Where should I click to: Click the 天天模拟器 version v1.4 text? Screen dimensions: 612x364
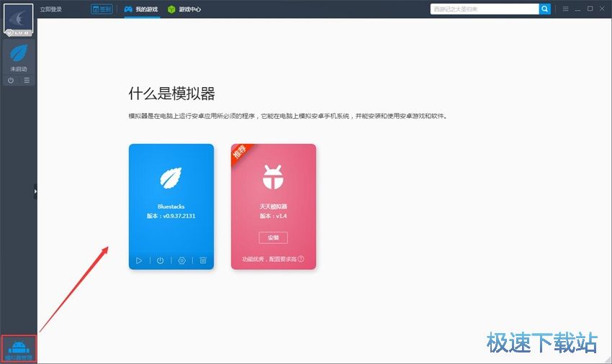(273, 216)
